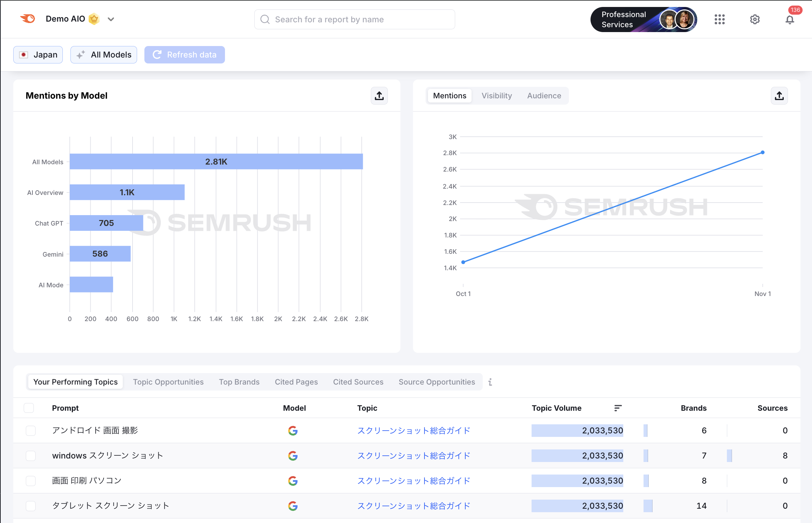812x523 pixels.
Task: Click the info icon beside table tabs
Action: click(x=490, y=382)
